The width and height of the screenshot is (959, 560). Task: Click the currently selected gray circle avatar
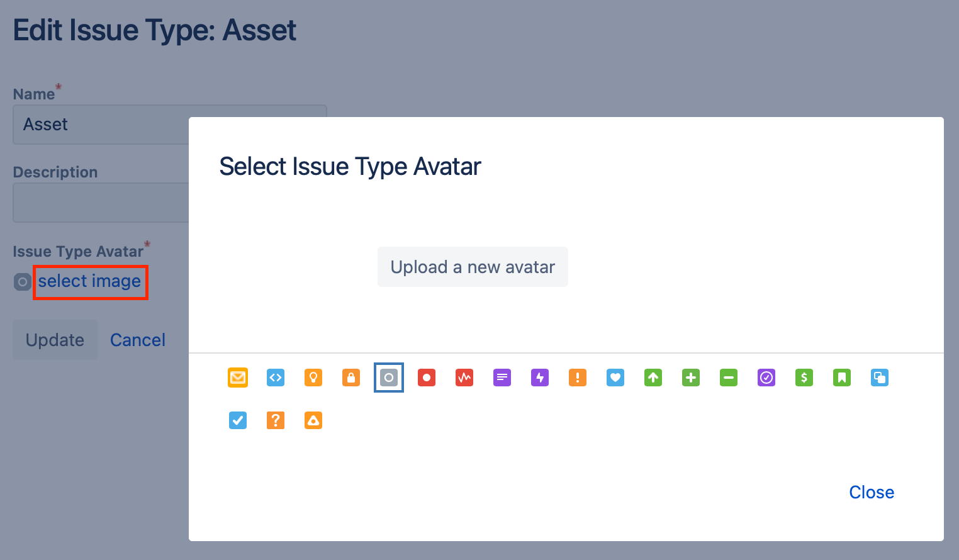[389, 378]
